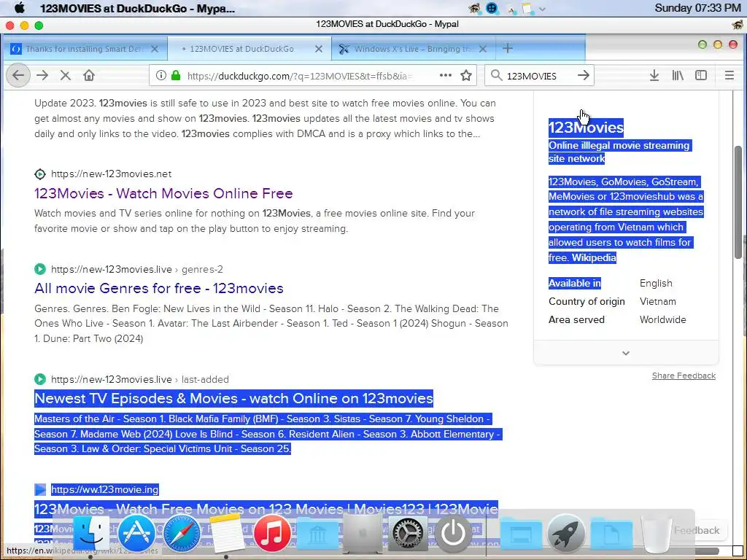Close the Smart Defrag thanks tab
This screenshot has height=560, width=747.
click(155, 49)
